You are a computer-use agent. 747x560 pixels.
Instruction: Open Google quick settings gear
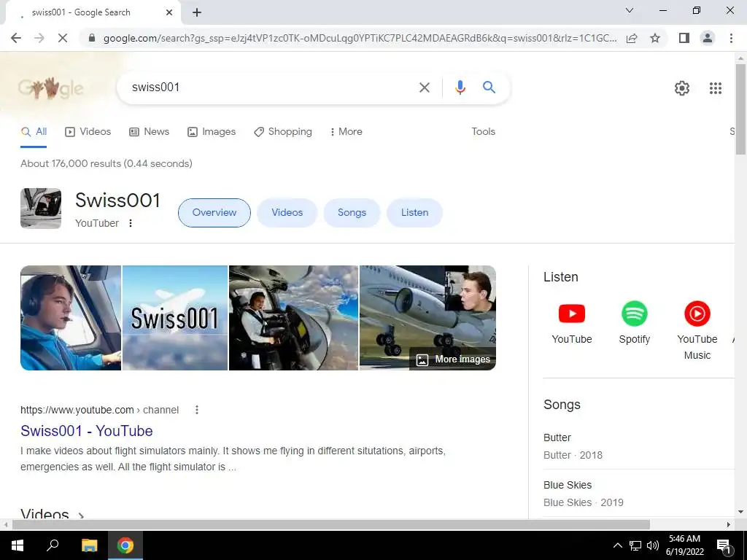(x=682, y=88)
